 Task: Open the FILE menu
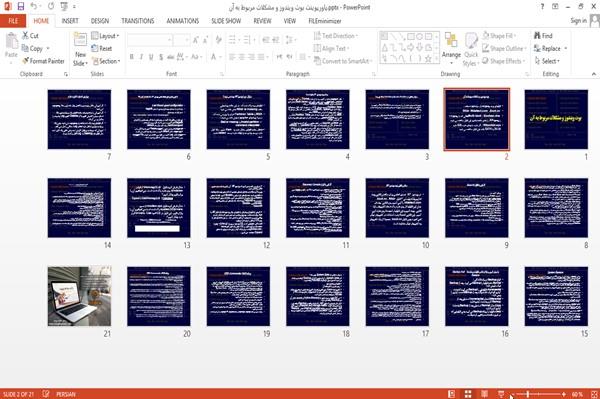pyautogui.click(x=13, y=21)
